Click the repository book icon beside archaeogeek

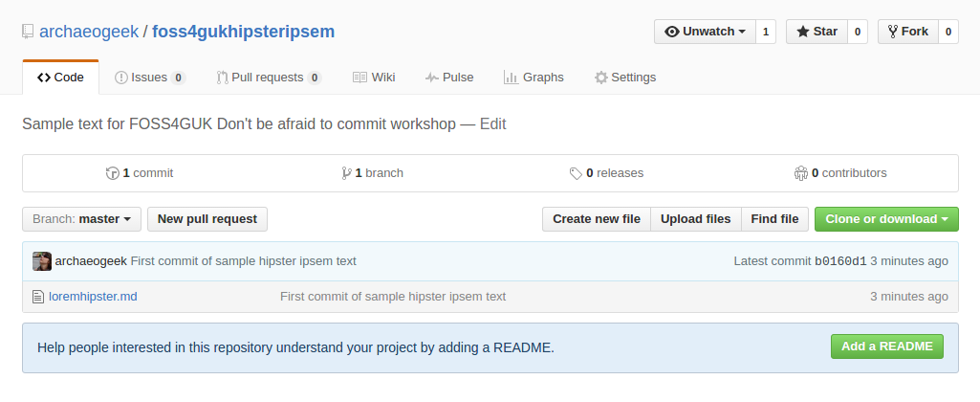point(28,32)
